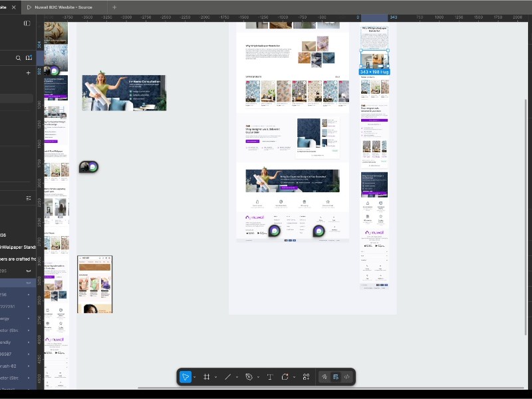Image resolution: width=532 pixels, height=399 pixels.
Task: Select the Move tool in bottom toolbar
Action: (186, 377)
